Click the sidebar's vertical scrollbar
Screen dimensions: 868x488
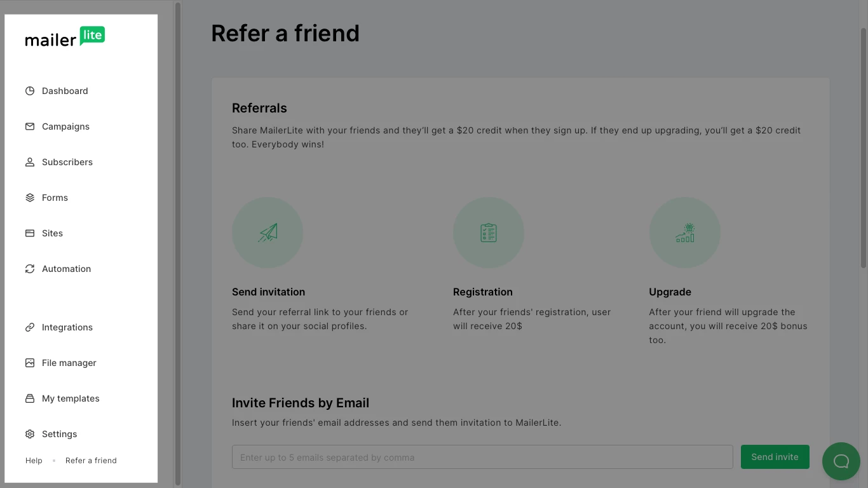click(178, 244)
